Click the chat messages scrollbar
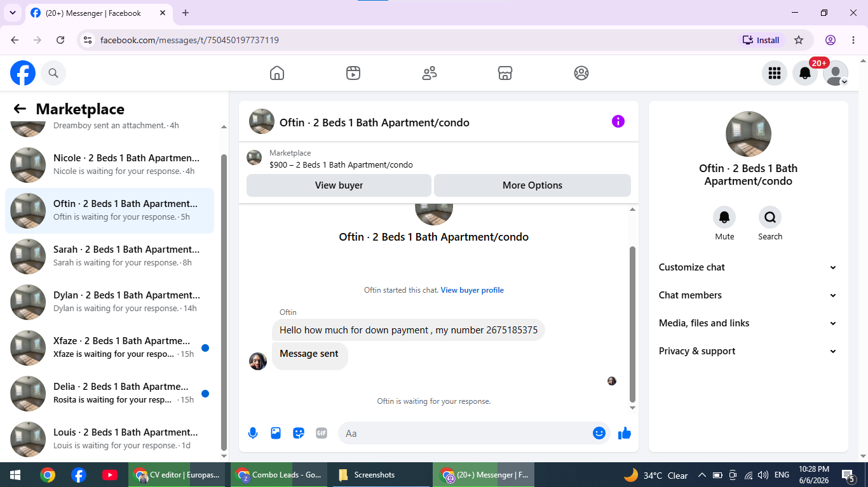The image size is (868, 487). pyautogui.click(x=632, y=324)
